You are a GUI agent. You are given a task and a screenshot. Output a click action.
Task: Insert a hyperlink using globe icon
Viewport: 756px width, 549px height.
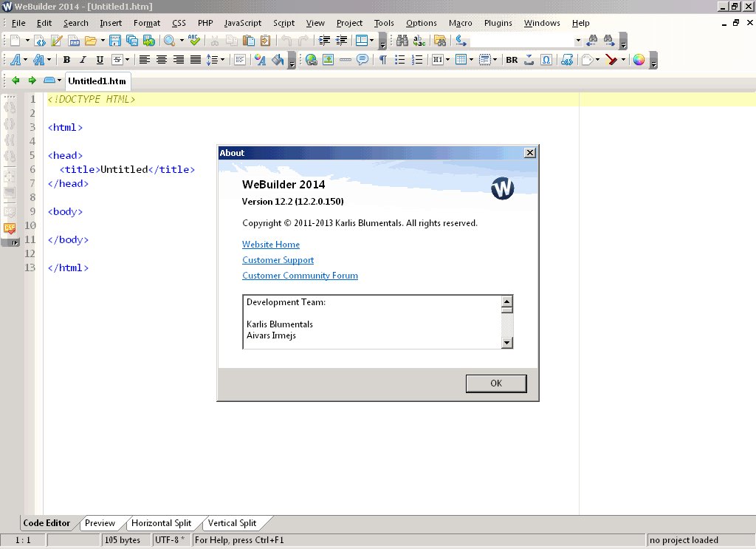312,60
